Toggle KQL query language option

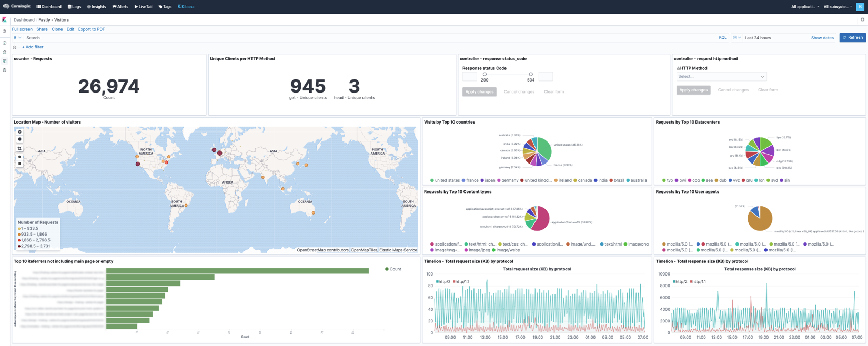(723, 38)
